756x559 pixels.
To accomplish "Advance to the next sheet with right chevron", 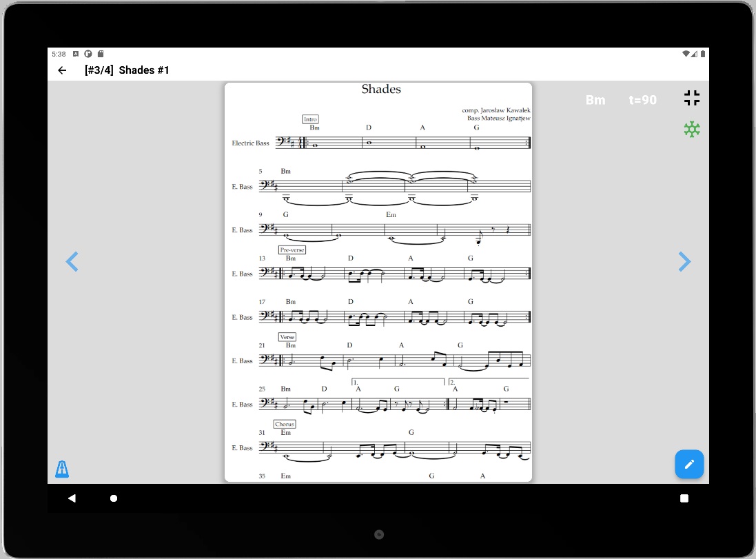I will click(684, 261).
